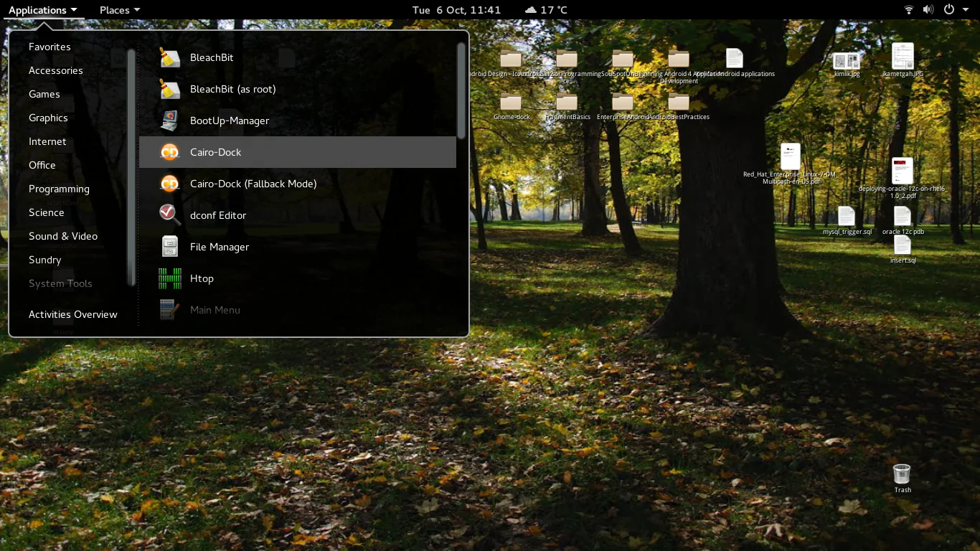
Task: Open the kimlik.jpg image thumbnail
Action: coord(847,61)
